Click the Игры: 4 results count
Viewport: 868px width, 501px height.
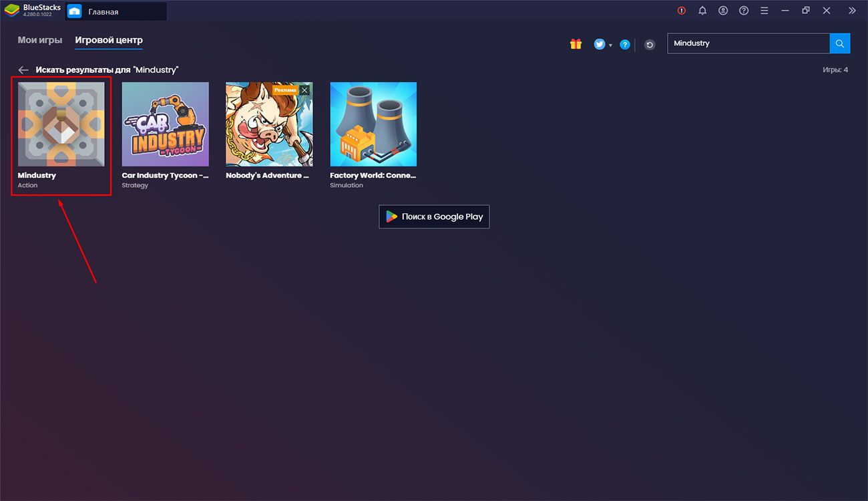click(x=835, y=70)
